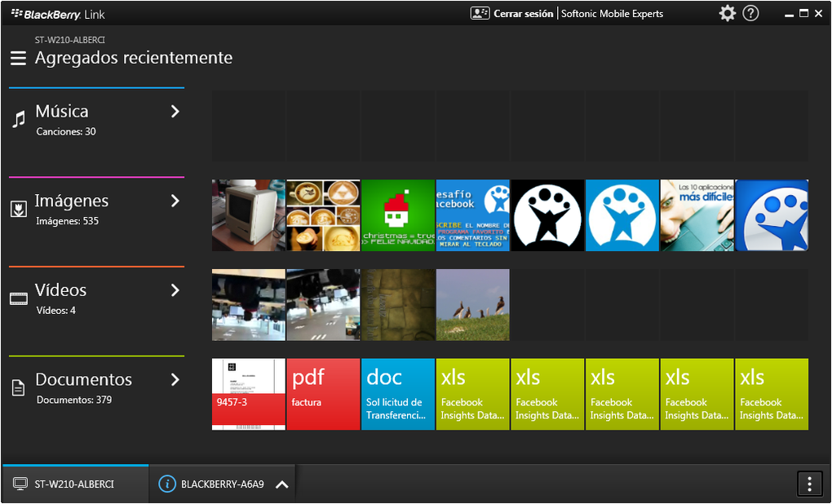Switch to the ST-W210-ALBERCI tab
This screenshot has height=504, width=832.
[x=75, y=484]
